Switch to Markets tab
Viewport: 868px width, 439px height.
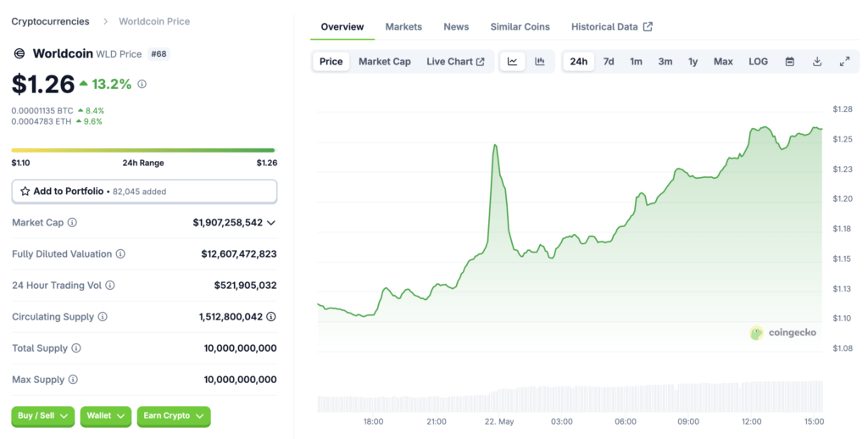click(x=403, y=26)
